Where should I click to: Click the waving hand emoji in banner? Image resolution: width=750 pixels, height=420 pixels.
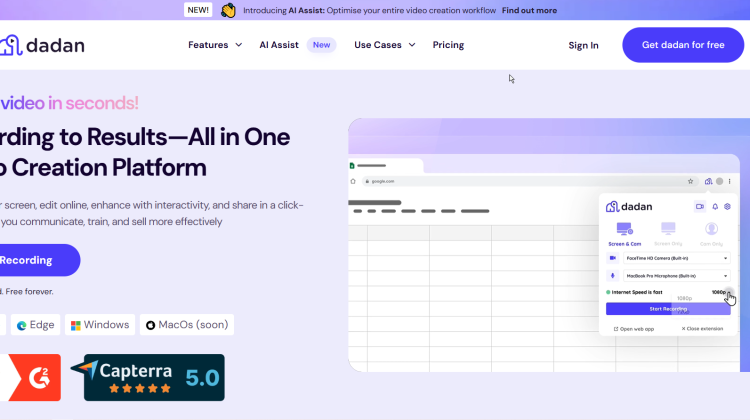coord(228,11)
